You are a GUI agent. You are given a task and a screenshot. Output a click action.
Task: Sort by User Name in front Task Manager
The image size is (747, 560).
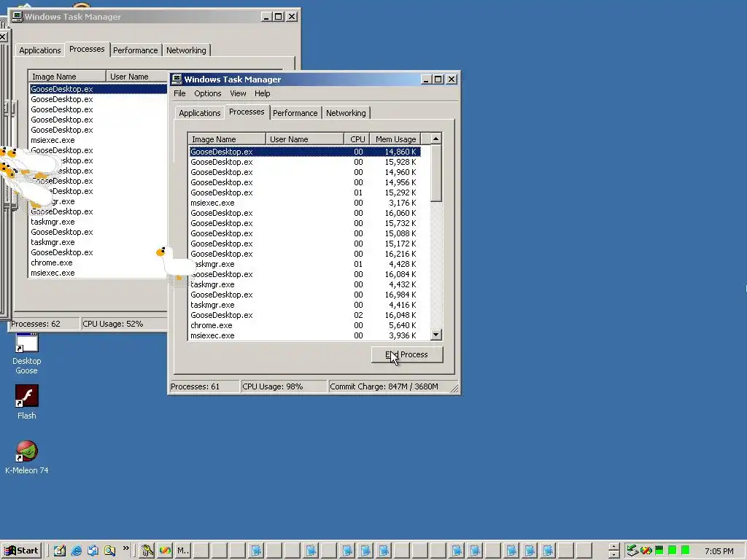305,139
